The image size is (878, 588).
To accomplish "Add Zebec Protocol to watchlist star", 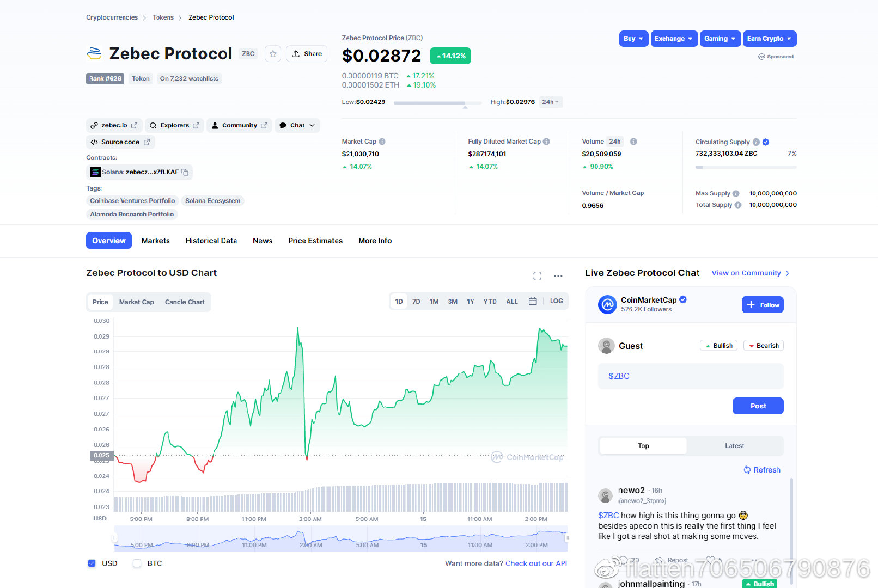I will point(273,54).
